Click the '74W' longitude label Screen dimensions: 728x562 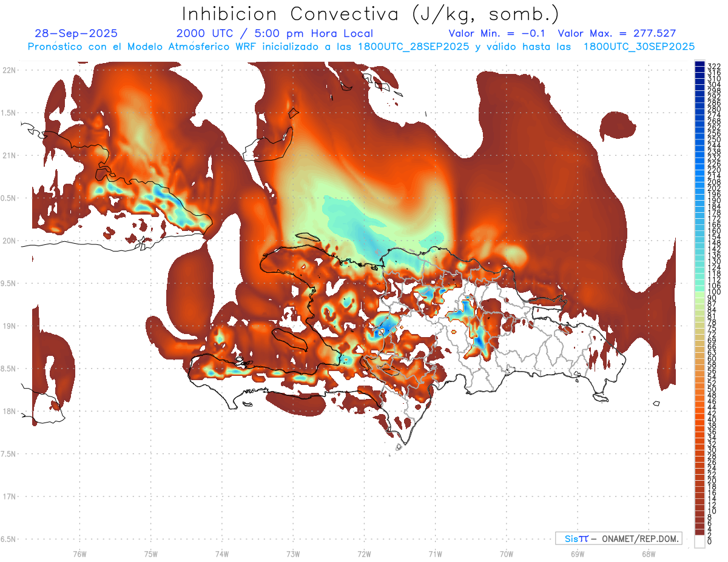pyautogui.click(x=221, y=554)
